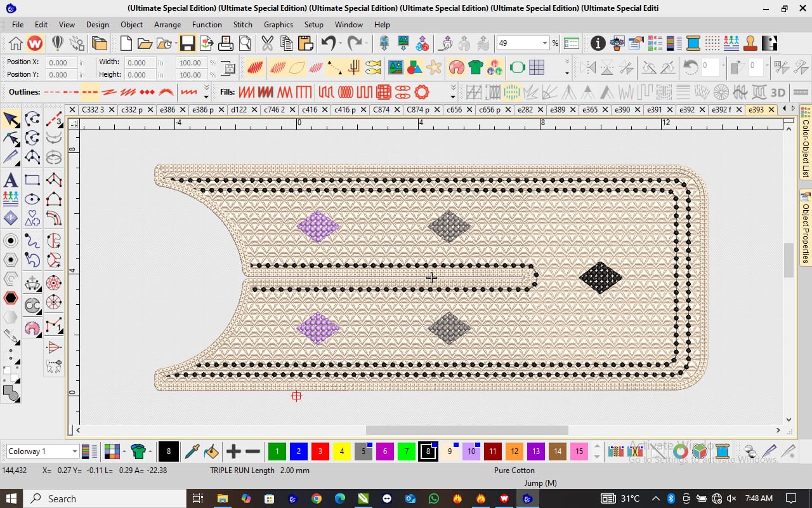Open the zoom percentage dropdown

pos(544,43)
